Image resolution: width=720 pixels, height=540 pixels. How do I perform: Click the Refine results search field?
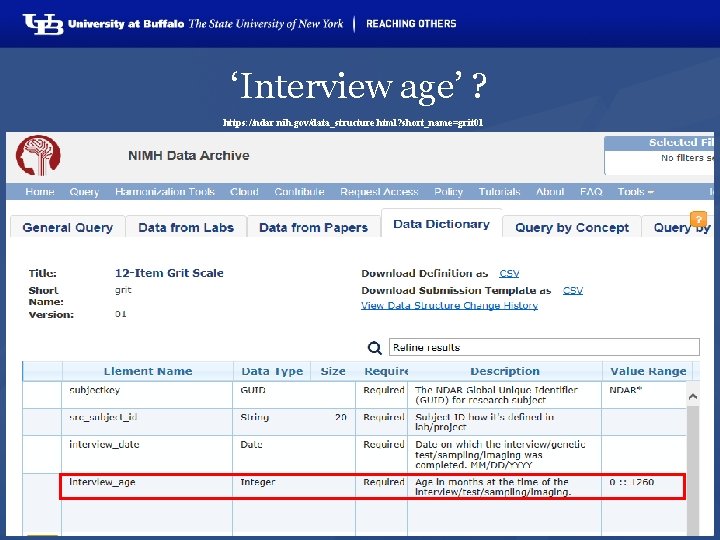coord(544,347)
